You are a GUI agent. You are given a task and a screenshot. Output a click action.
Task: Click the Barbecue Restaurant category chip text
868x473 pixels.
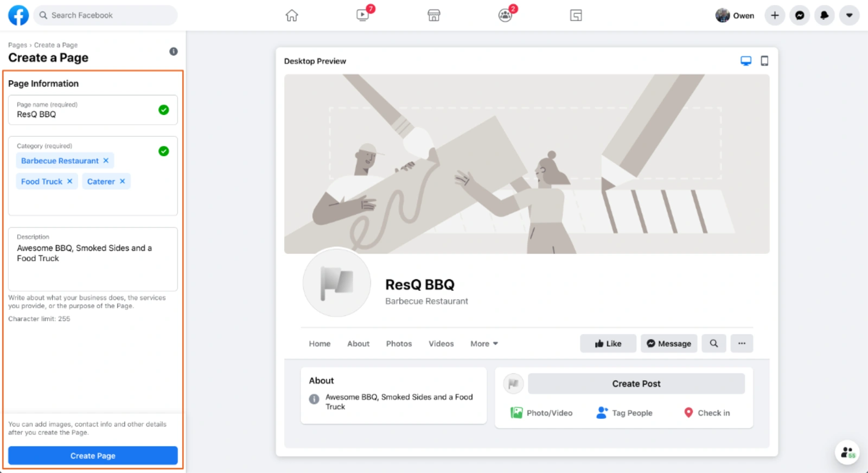(60, 161)
